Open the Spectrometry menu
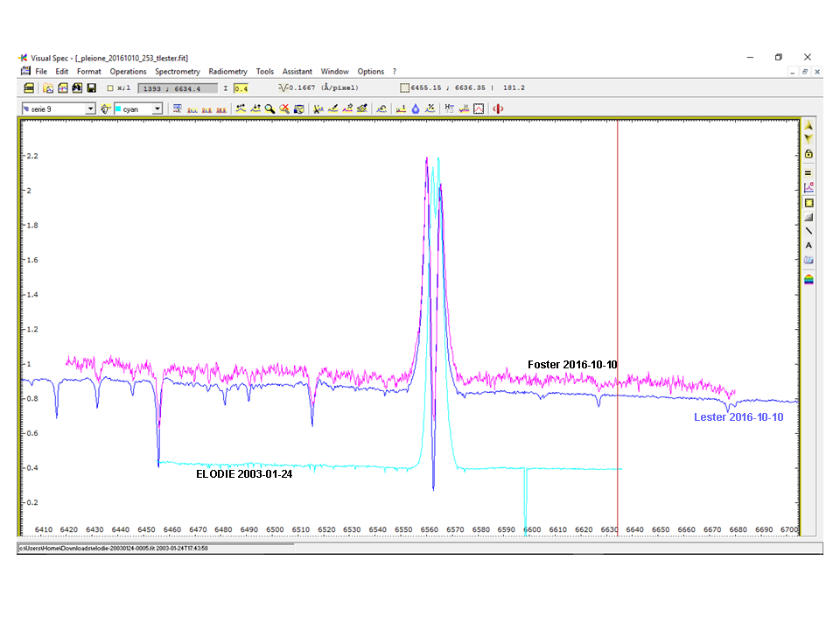The image size is (840, 630). click(x=178, y=72)
